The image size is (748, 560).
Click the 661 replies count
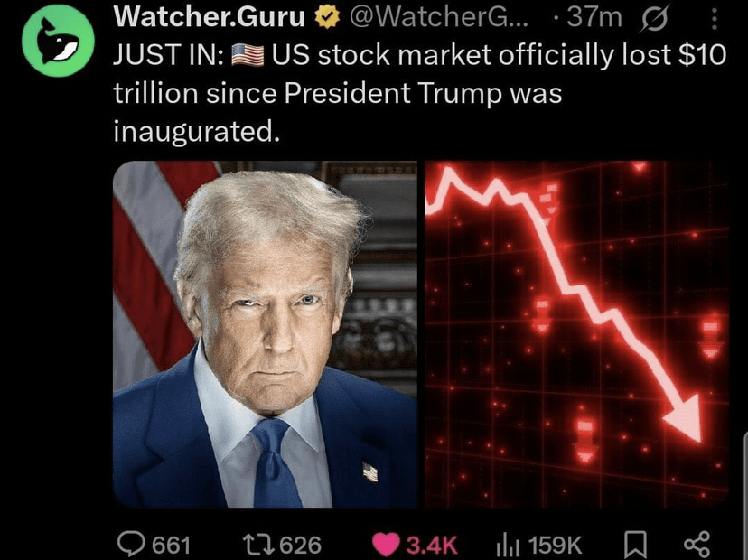click(x=171, y=546)
